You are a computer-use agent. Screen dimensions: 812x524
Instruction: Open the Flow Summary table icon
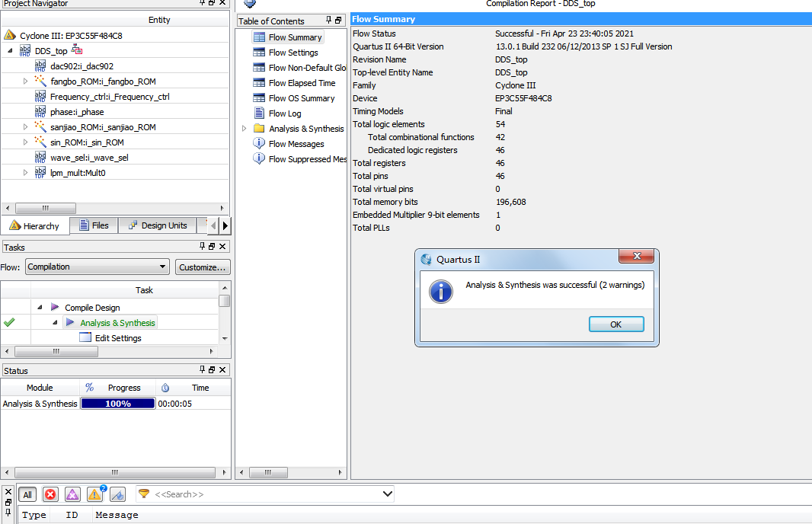[x=259, y=37]
